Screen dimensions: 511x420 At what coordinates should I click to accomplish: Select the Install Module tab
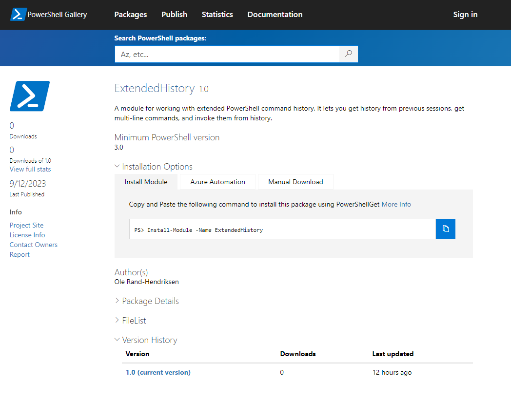146,182
